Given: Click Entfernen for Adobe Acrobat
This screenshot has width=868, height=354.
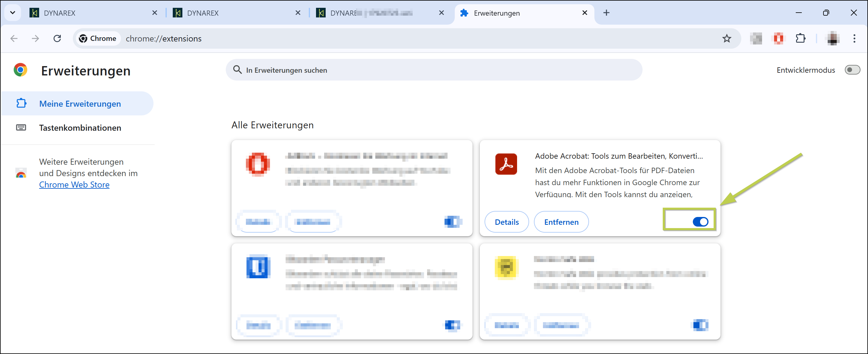Looking at the screenshot, I should tap(561, 222).
